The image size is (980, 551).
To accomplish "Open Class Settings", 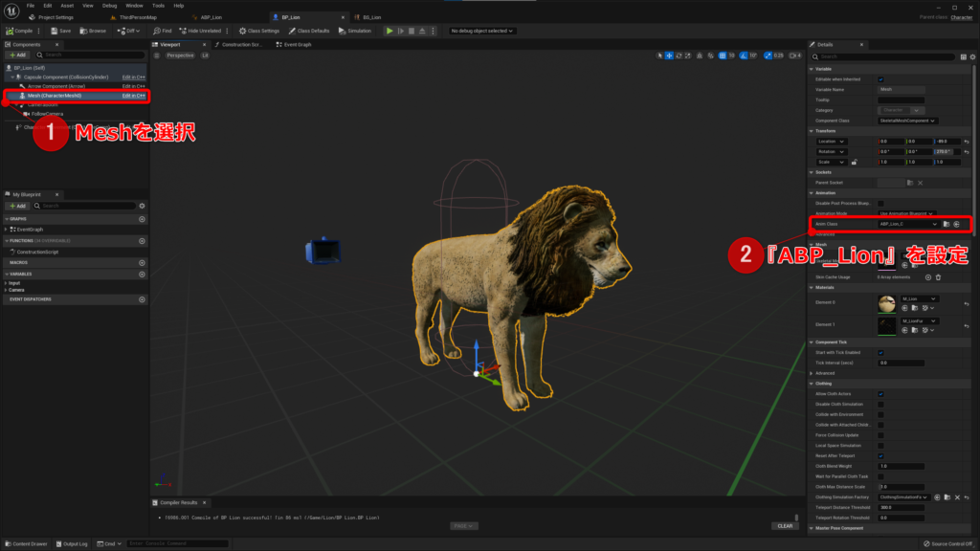I will point(258,31).
